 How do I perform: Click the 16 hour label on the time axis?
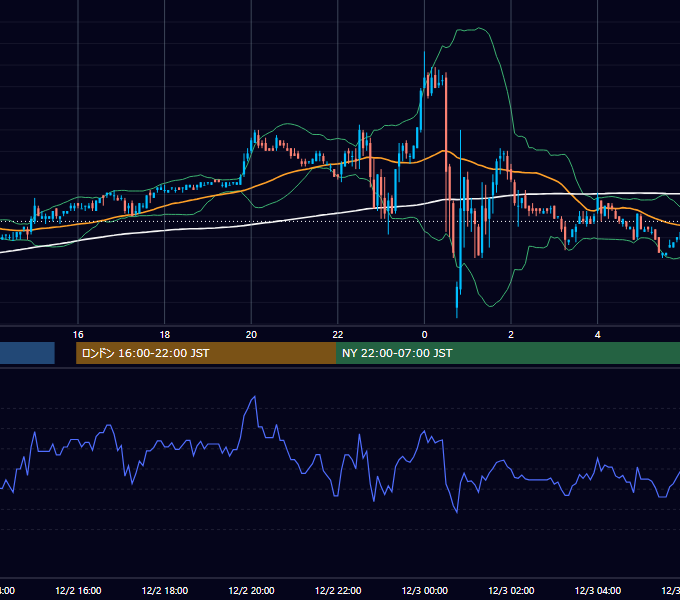tap(78, 335)
